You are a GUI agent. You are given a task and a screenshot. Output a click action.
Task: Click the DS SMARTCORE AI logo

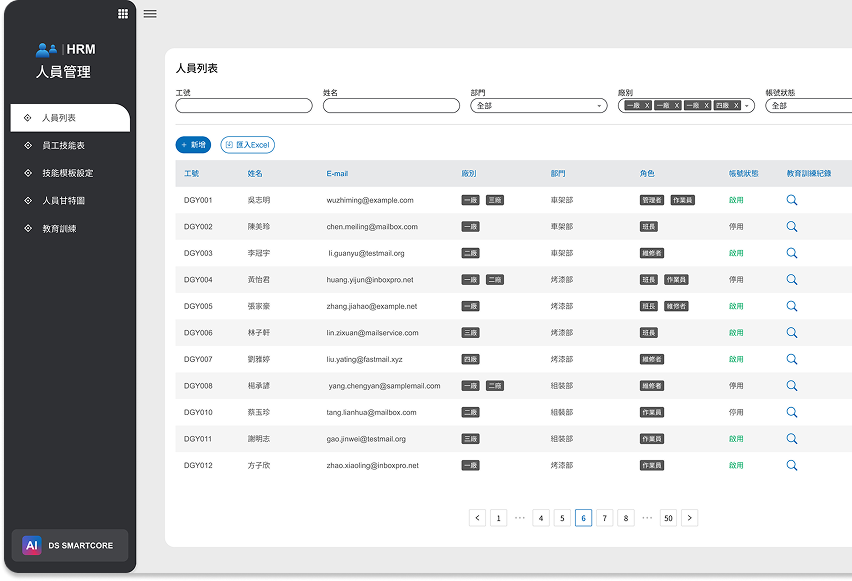(32, 545)
